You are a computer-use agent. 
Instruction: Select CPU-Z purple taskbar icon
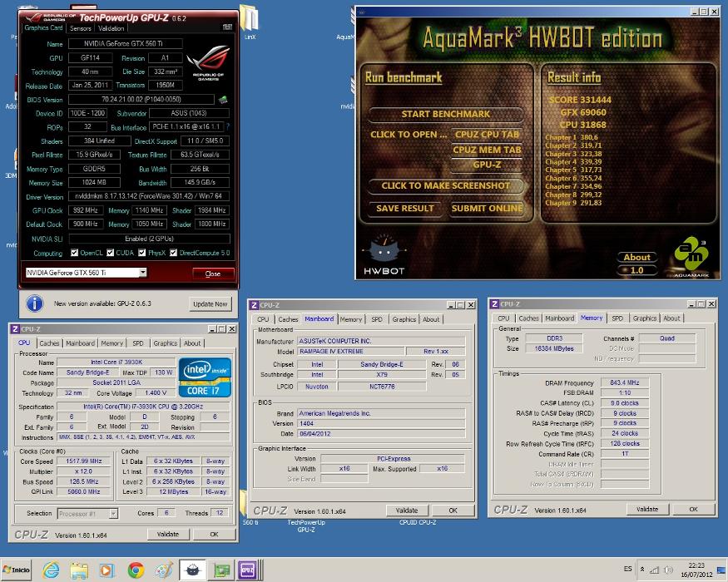(247, 570)
